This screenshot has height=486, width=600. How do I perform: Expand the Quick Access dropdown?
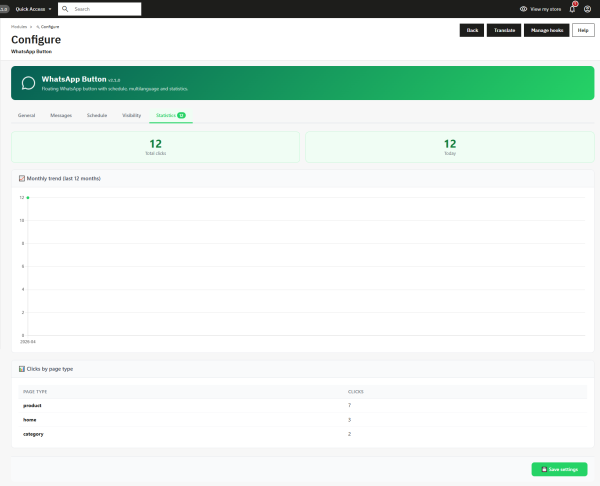34,9
